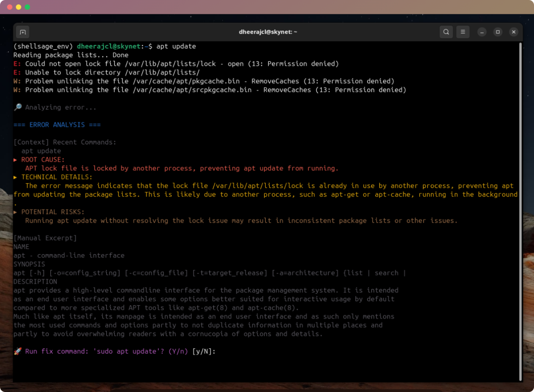The width and height of the screenshot is (534, 392).
Task: Open the terminal hamburger menu
Action: tap(463, 32)
